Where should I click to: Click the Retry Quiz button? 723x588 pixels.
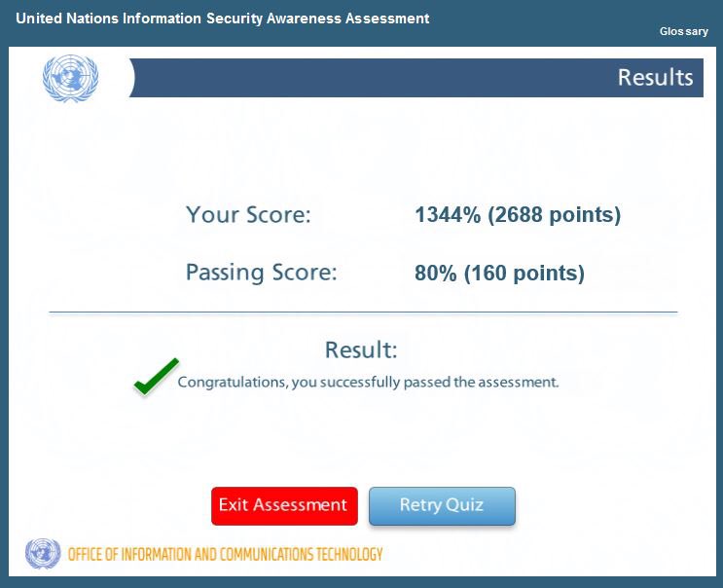442,506
